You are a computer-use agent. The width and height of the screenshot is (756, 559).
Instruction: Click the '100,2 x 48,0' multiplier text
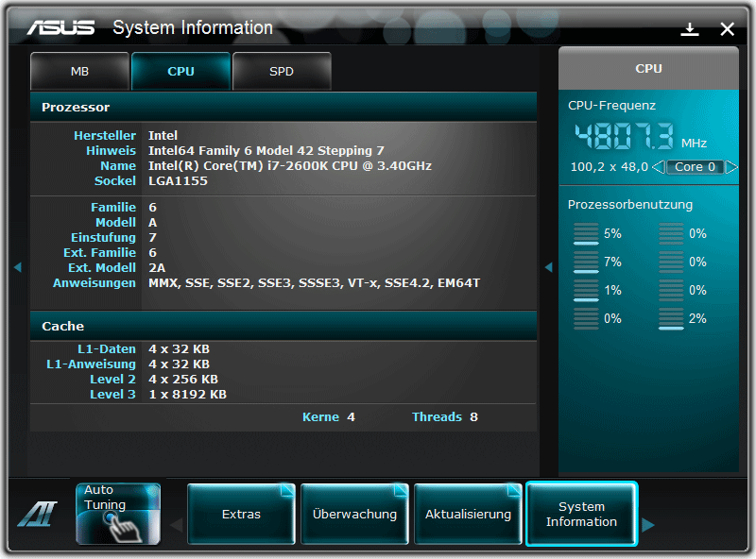click(x=609, y=167)
